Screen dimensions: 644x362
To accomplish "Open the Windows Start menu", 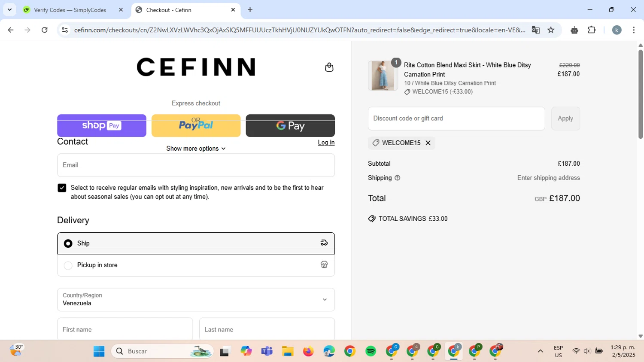I will [99, 352].
